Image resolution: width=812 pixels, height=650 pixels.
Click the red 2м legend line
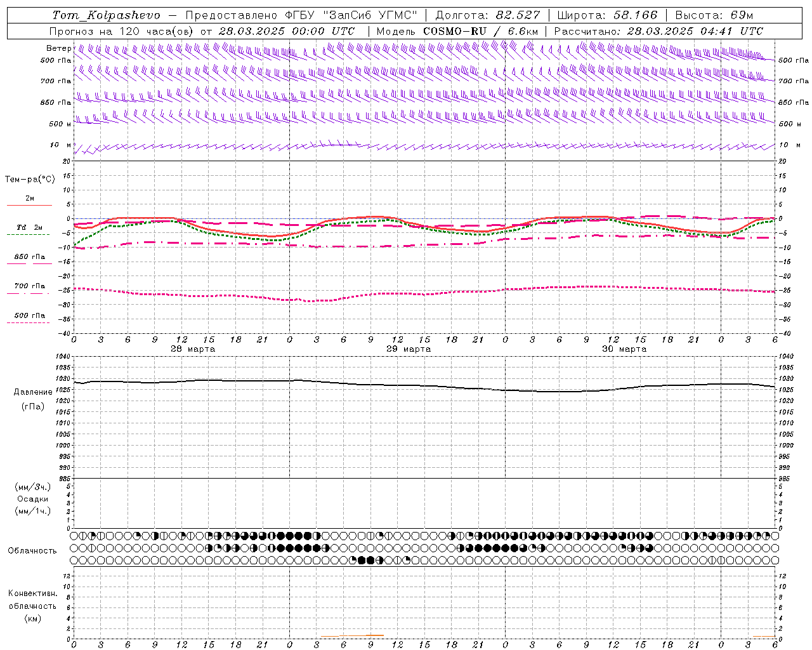click(x=29, y=206)
